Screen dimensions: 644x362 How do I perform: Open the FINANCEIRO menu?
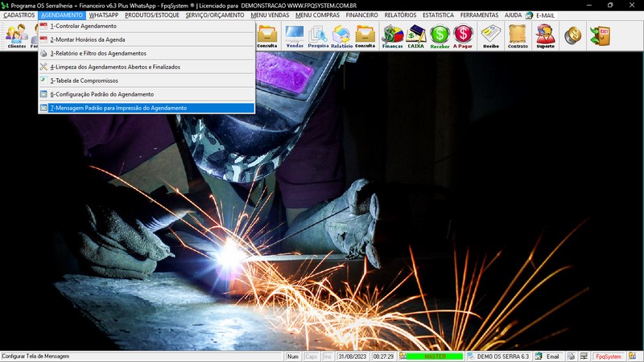click(361, 15)
